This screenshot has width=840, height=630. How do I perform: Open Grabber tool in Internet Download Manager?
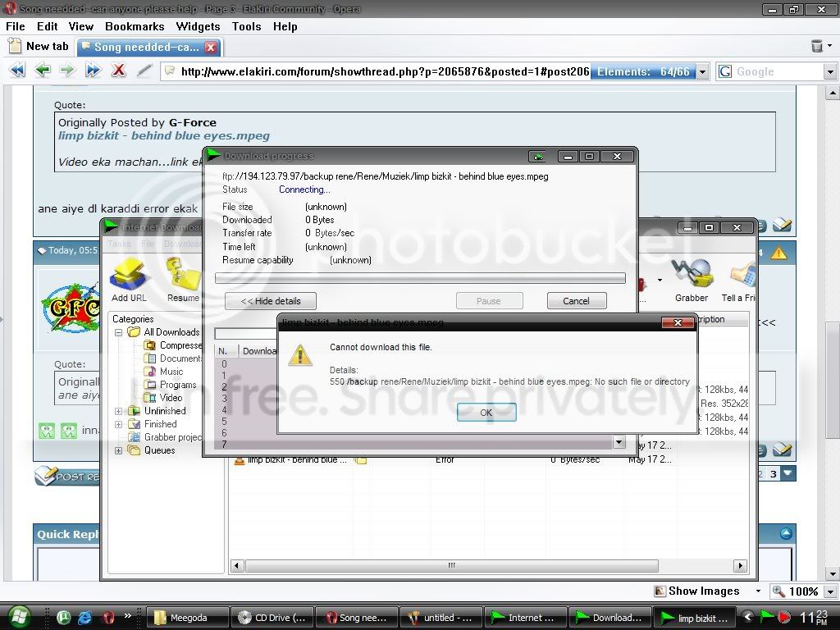click(691, 280)
